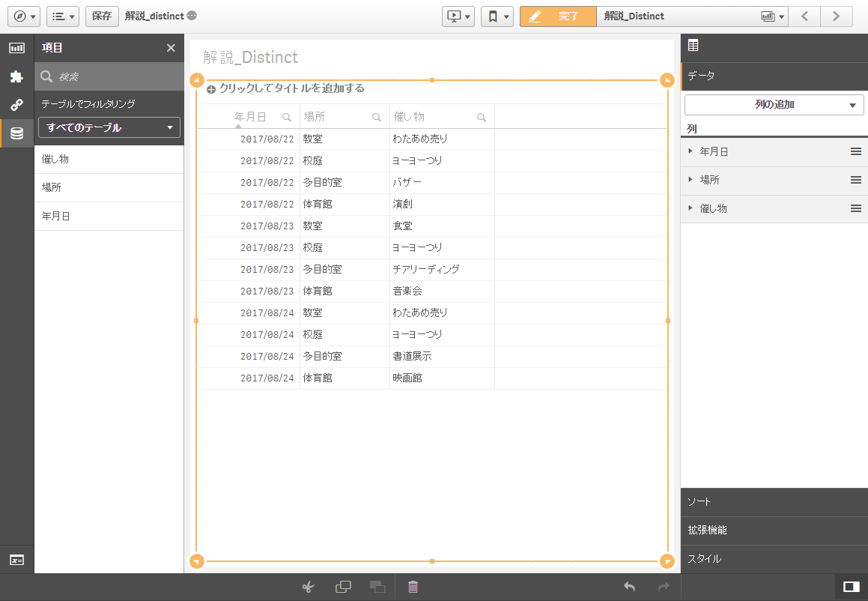This screenshot has width=868, height=601.
Task: Click reorder handle for 催し物 column
Action: pyautogui.click(x=856, y=209)
